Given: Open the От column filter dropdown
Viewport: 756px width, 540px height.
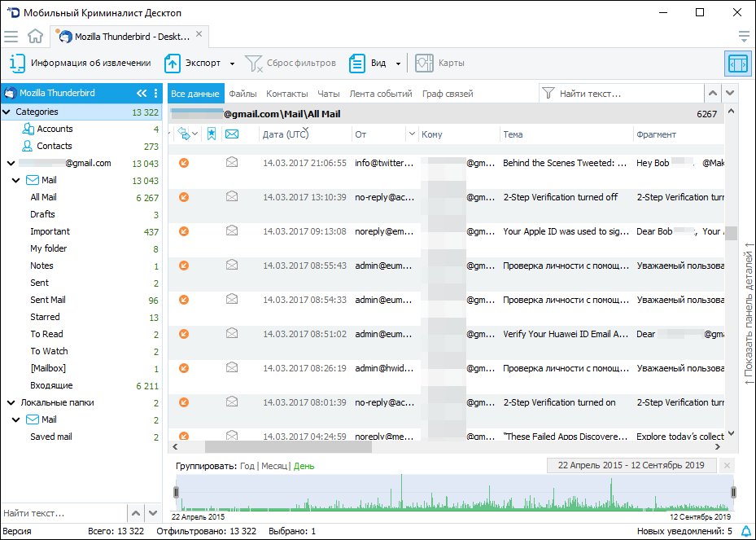Looking at the screenshot, I should click(x=412, y=134).
